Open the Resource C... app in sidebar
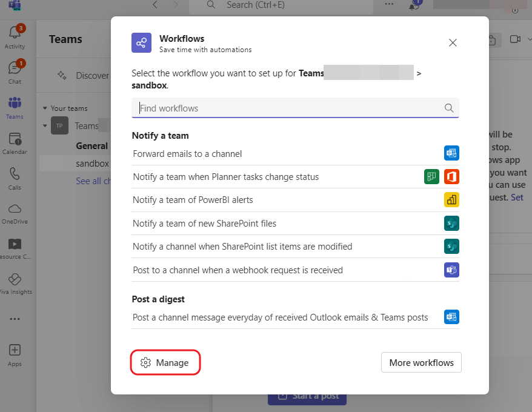 (x=15, y=249)
